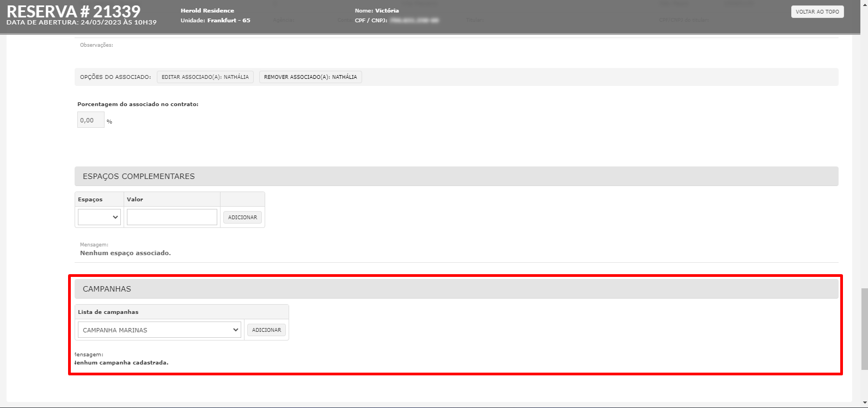Focus the associado percentage field

pyautogui.click(x=90, y=120)
